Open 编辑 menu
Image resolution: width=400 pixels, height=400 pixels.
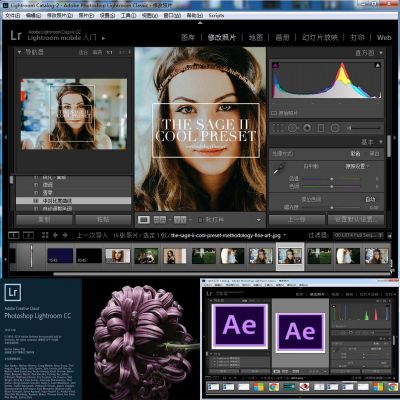pos(33,15)
